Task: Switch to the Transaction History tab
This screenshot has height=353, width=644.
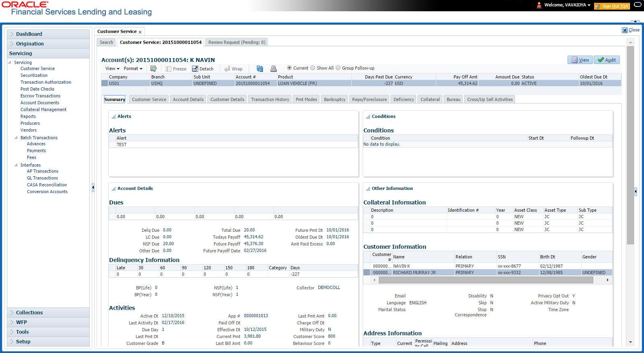Action: click(270, 99)
